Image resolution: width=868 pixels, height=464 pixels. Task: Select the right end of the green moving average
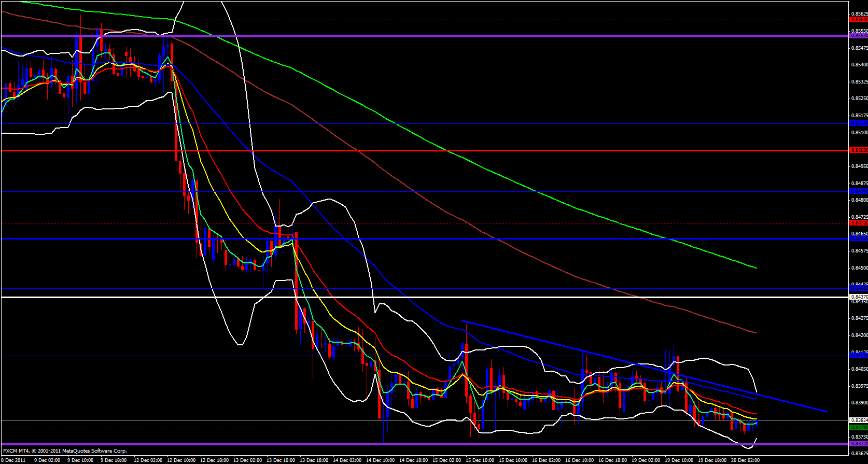click(x=756, y=268)
